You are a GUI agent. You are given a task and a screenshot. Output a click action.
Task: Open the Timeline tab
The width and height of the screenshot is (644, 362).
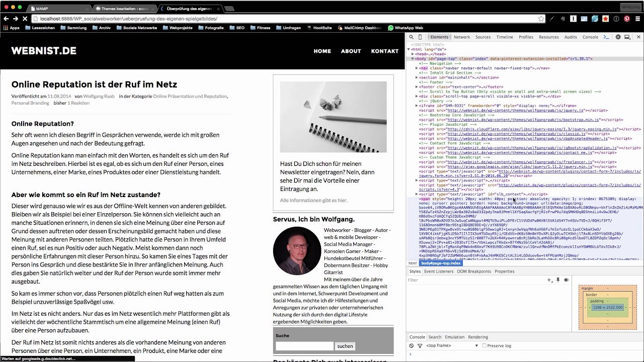pos(505,37)
